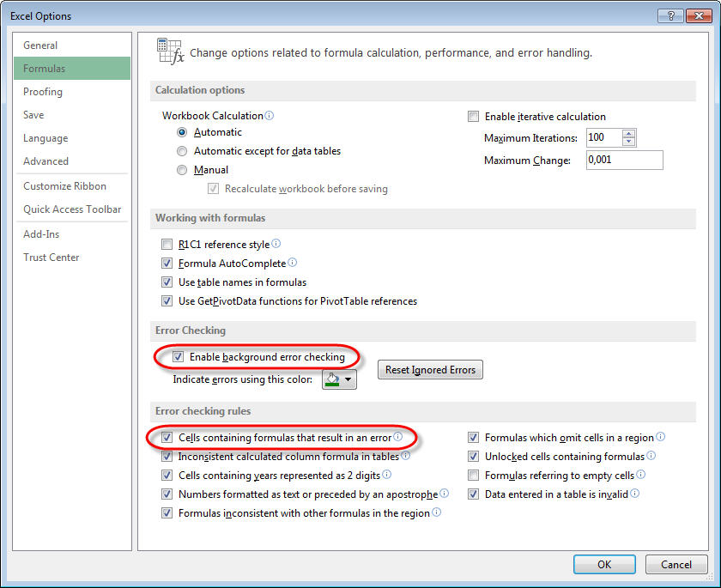The image size is (721, 588).
Task: Select Automatic workbook calculation
Action: [182, 132]
